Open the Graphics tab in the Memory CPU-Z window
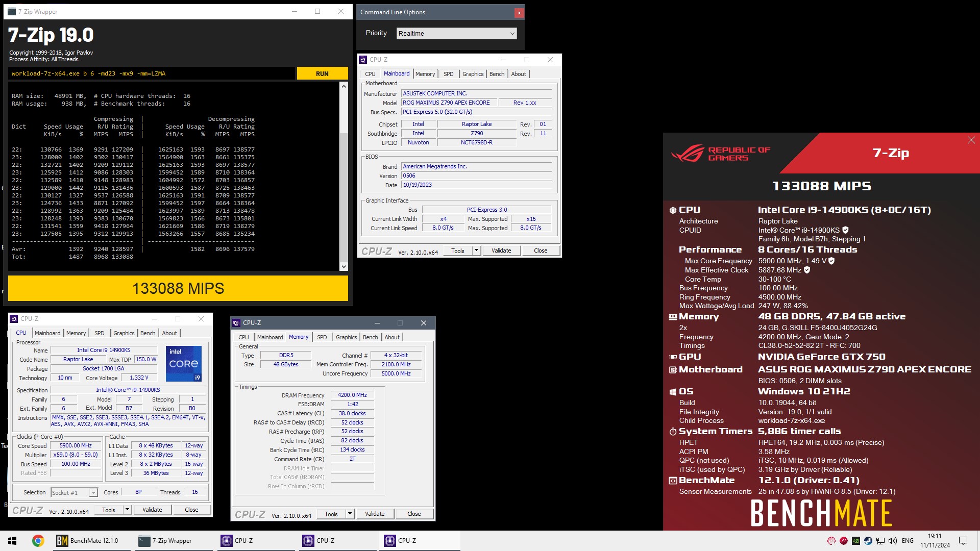 (x=346, y=337)
